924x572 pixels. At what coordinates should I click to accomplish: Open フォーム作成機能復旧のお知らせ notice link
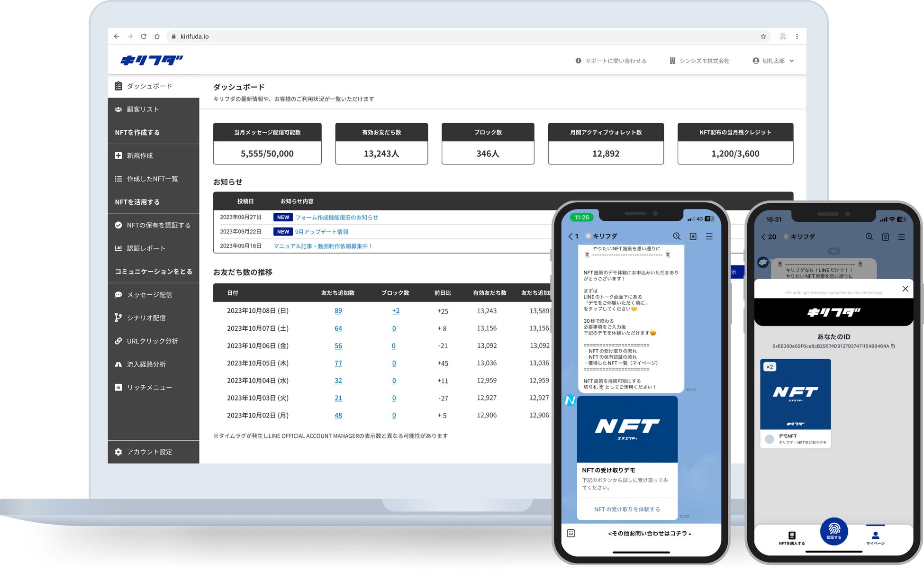coord(336,218)
